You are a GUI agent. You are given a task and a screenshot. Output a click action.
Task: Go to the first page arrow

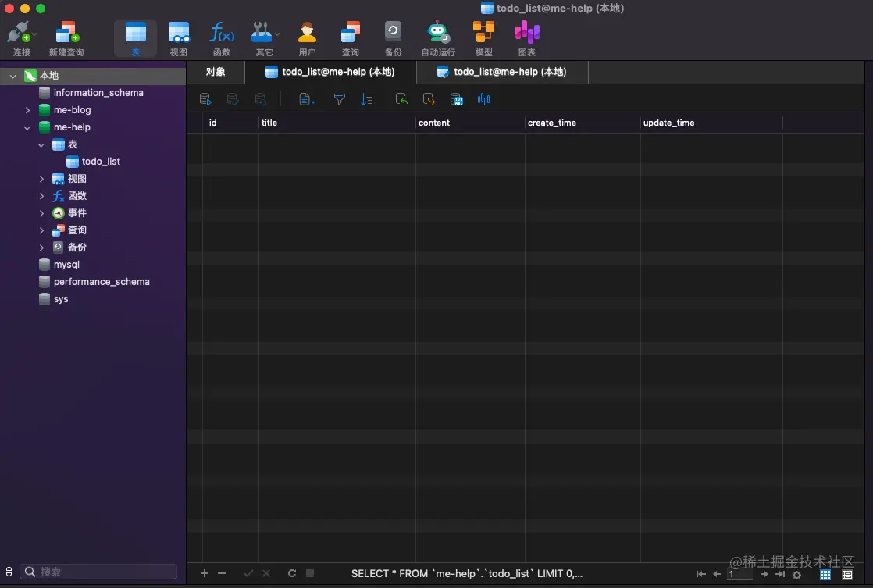coord(701,574)
